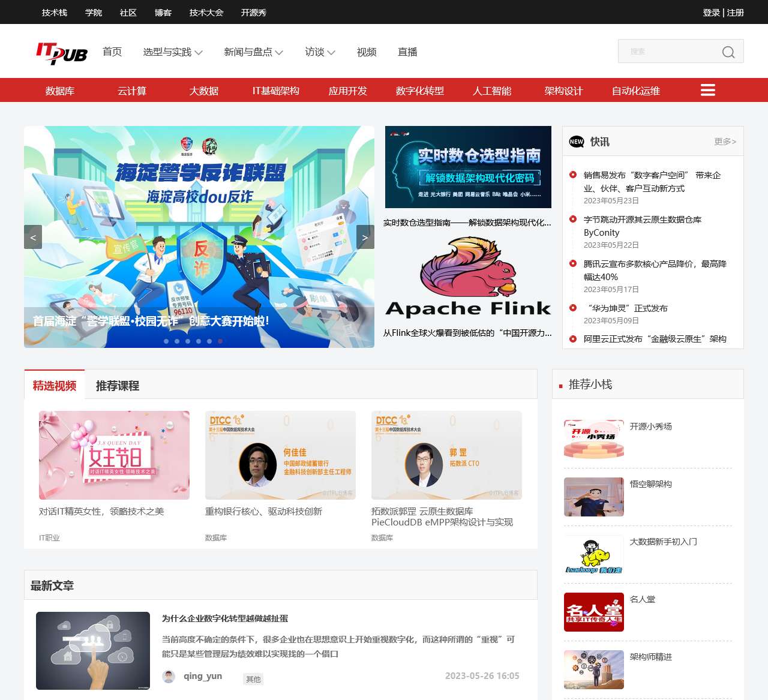Open news item 字节跳动开源 ByConity
The image size is (768, 700).
[x=643, y=226]
